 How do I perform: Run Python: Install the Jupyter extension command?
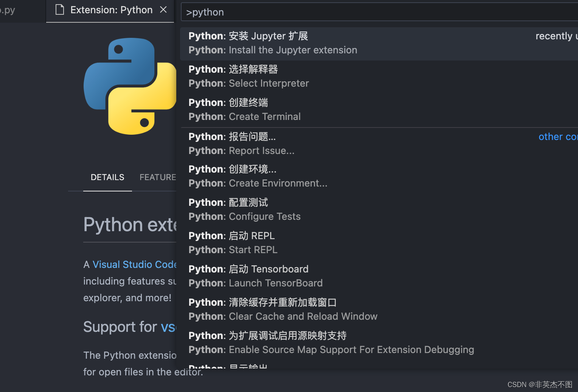(x=379, y=44)
